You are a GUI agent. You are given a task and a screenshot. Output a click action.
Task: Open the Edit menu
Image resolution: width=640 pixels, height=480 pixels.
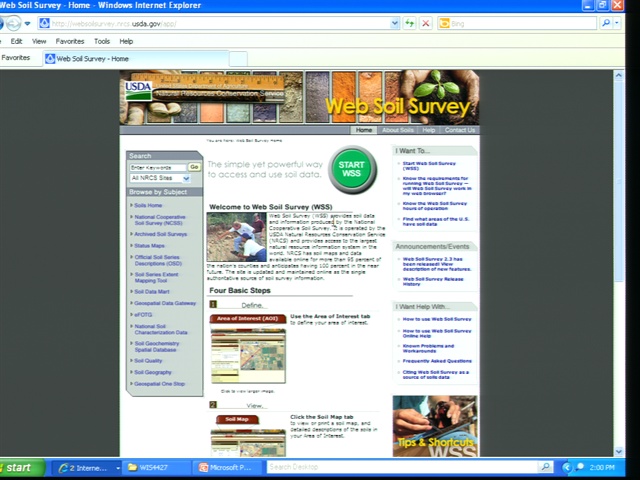click(16, 41)
